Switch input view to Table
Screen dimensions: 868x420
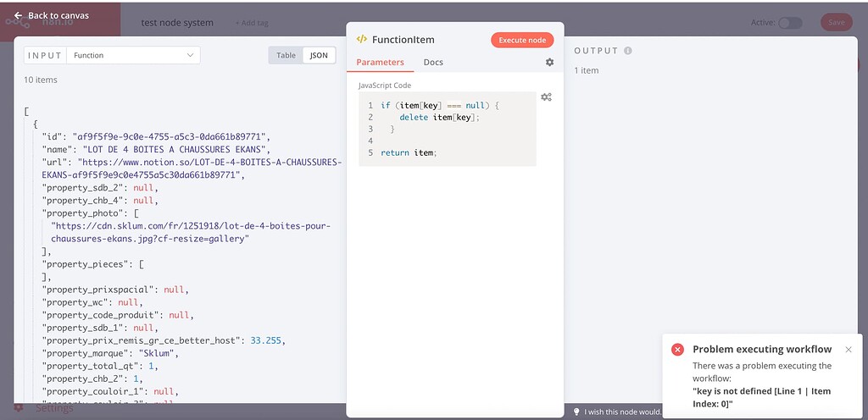point(287,55)
